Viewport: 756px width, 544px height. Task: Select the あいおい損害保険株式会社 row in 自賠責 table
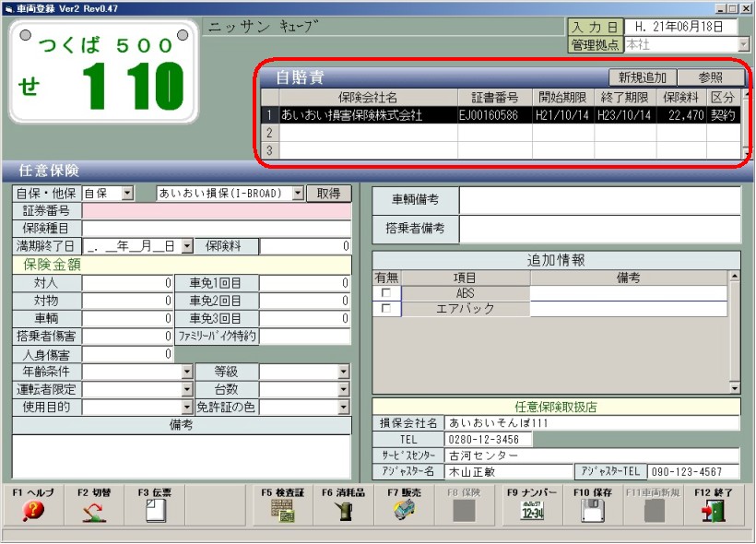point(369,115)
